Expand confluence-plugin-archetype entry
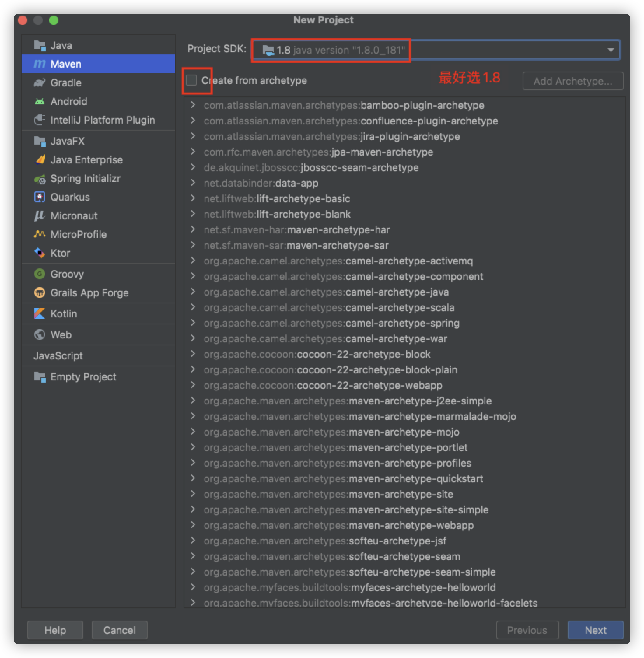Screen dimensions: 644x658 (x=193, y=121)
